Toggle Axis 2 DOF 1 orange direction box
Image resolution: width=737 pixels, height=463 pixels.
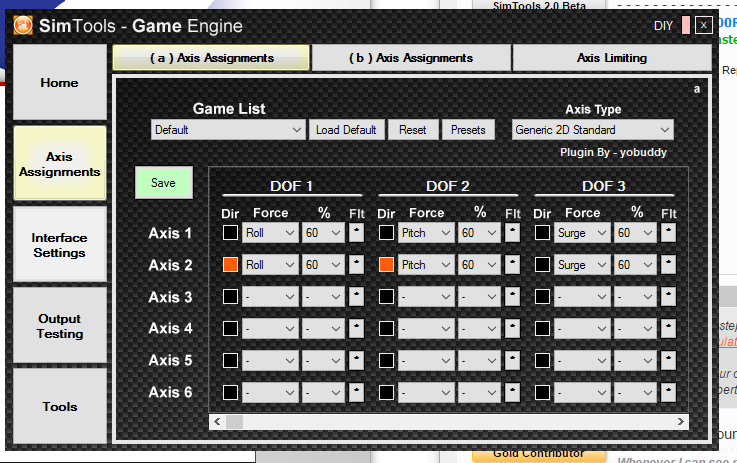click(230, 265)
